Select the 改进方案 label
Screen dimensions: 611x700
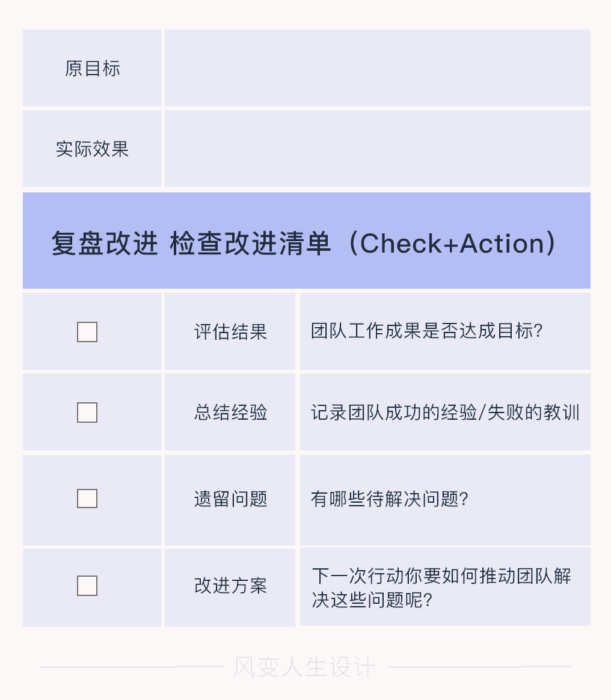point(230,585)
